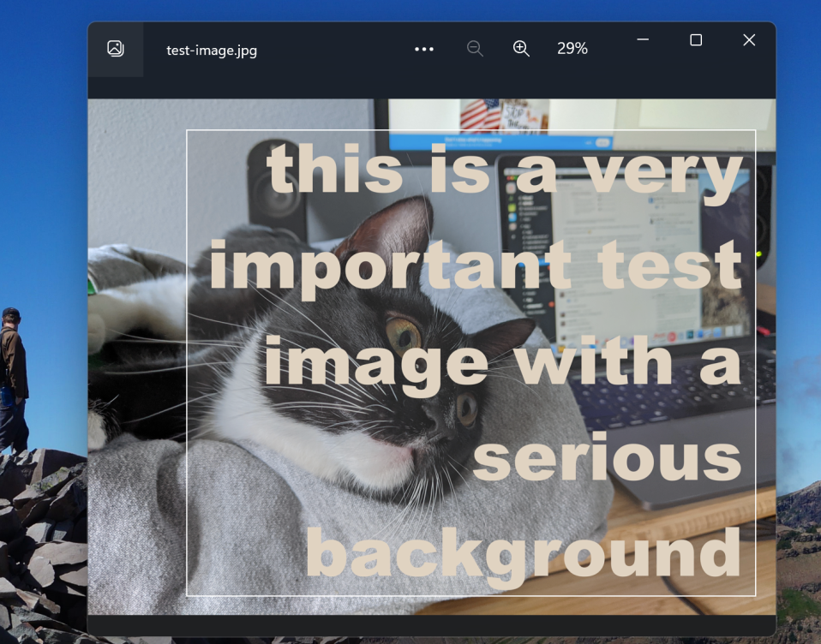Zoom in using the magnifier plus icon

(x=521, y=49)
